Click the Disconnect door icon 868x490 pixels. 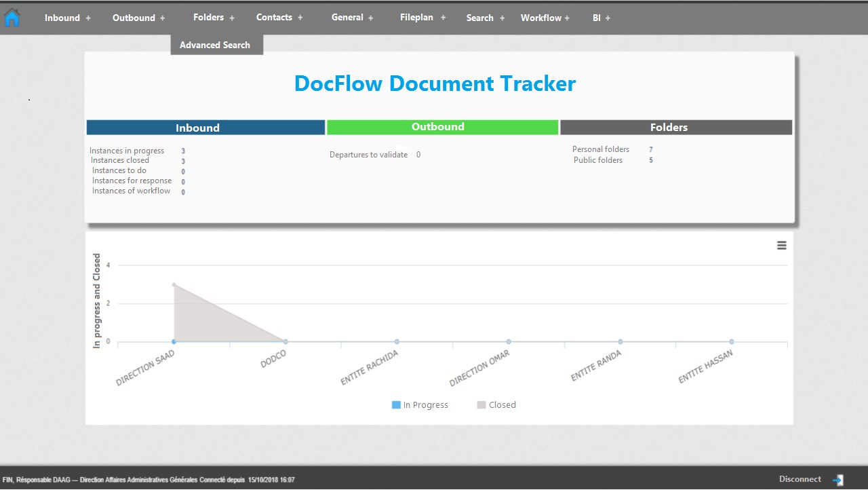pyautogui.click(x=838, y=480)
